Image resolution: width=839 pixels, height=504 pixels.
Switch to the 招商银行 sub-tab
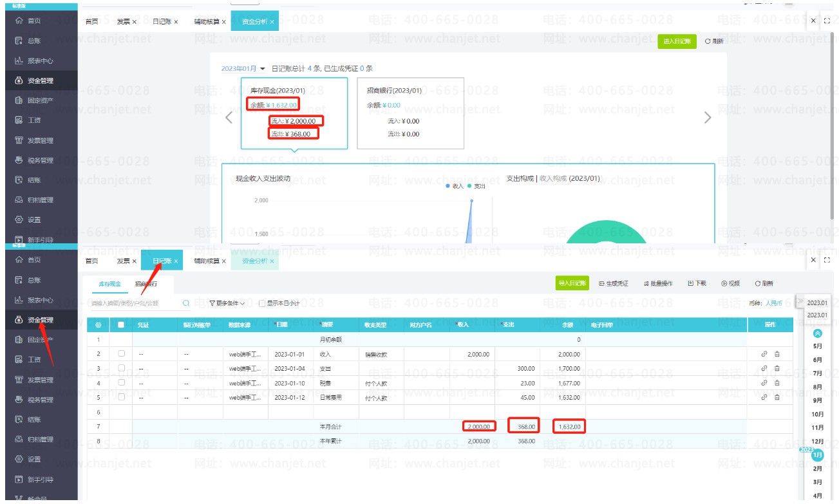146,283
